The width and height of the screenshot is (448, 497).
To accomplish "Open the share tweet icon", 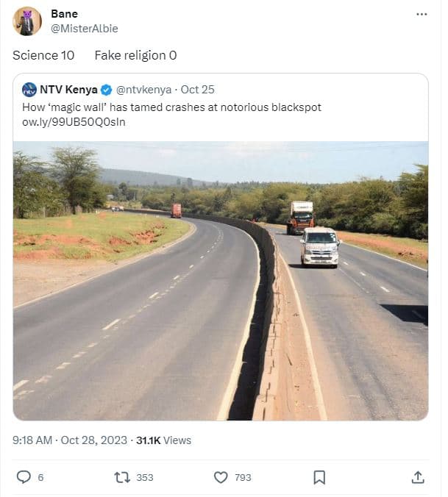I will (x=418, y=477).
